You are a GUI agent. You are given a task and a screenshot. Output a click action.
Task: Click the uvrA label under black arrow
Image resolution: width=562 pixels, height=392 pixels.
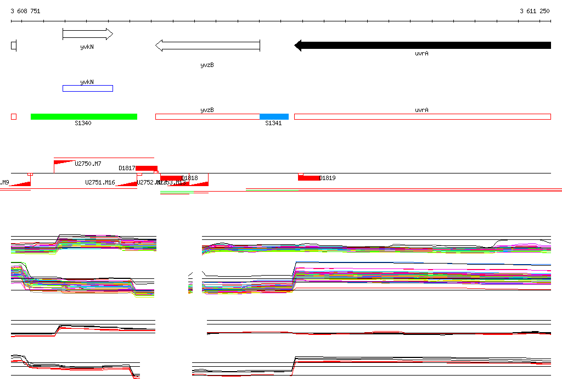[x=422, y=53]
